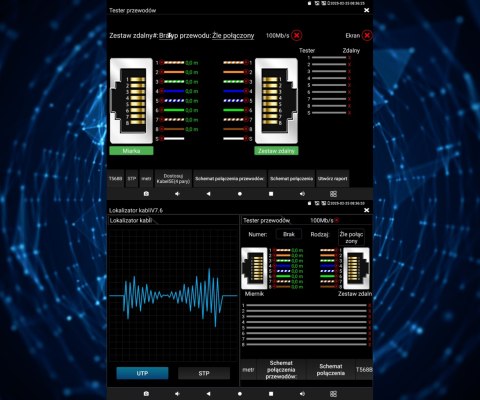The width and height of the screenshot is (480, 400).
Task: Click wire 4 blue swatch on tester side
Action: pos(174,91)
